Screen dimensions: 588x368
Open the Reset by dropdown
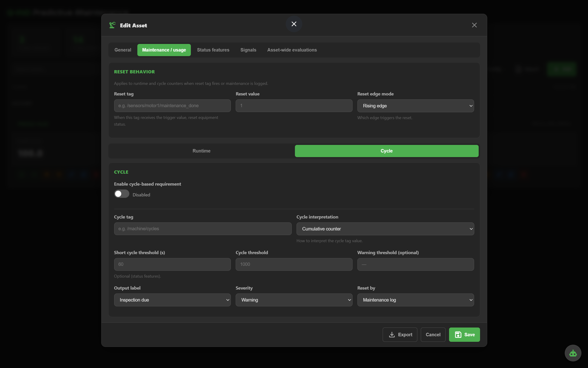[415, 300]
